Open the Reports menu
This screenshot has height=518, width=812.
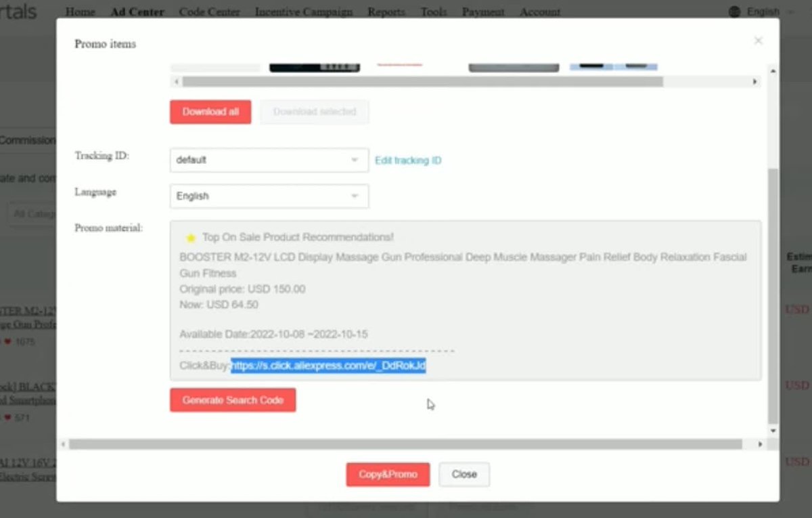[386, 12]
